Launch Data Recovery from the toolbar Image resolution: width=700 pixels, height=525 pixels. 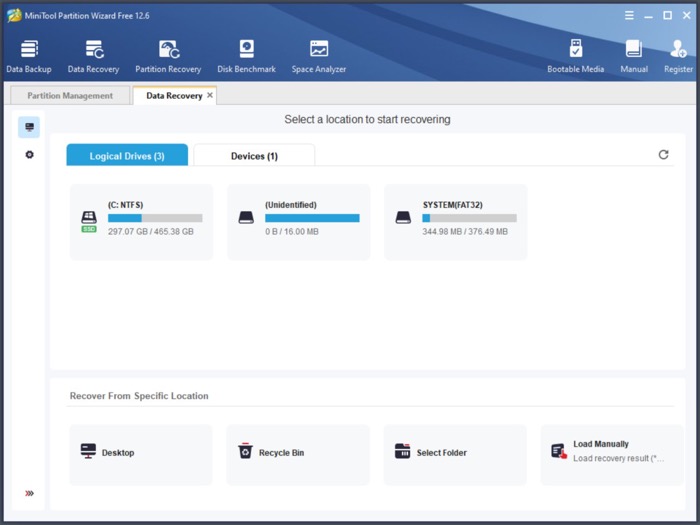(94, 56)
